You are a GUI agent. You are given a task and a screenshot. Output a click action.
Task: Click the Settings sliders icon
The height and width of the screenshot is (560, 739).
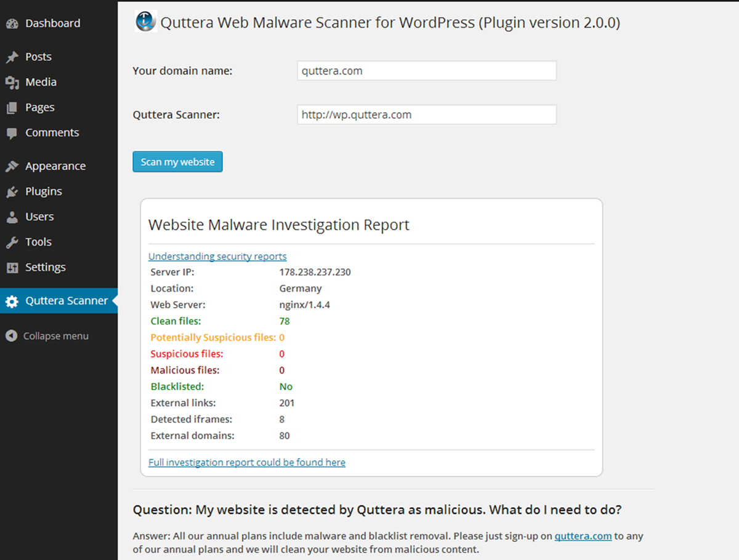pyautogui.click(x=12, y=267)
